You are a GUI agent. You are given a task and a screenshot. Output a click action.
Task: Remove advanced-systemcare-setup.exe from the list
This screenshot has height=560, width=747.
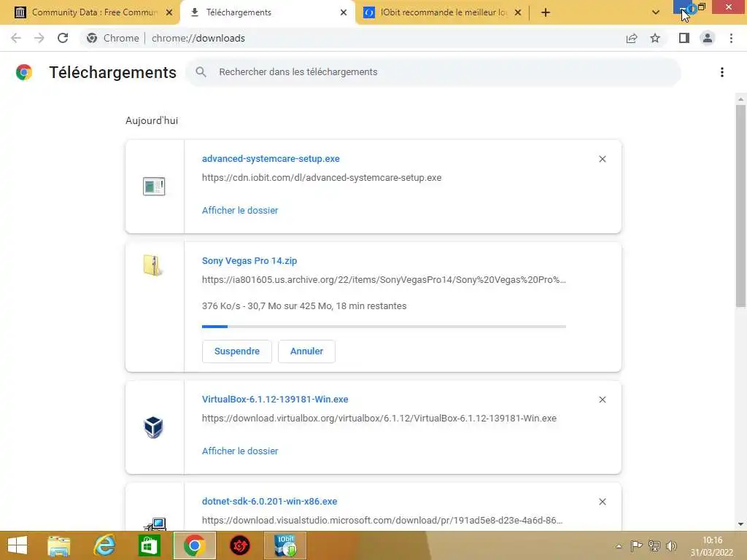click(x=602, y=159)
